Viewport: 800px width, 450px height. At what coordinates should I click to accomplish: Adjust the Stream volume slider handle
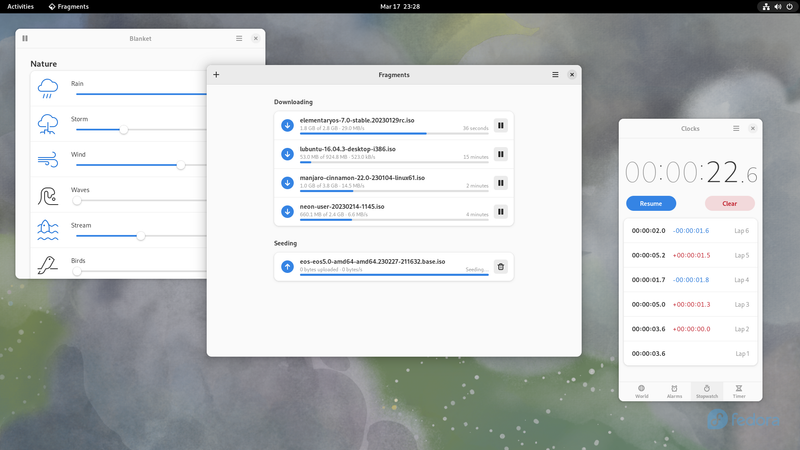click(x=141, y=236)
